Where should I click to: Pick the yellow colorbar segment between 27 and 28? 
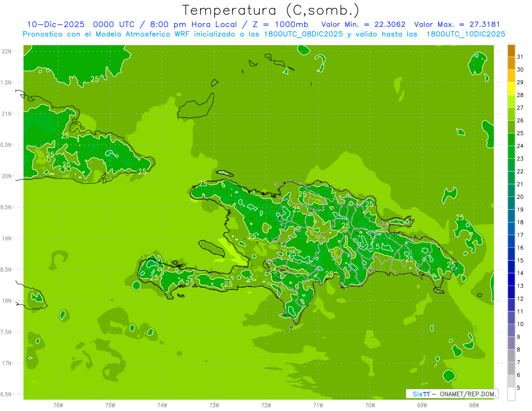point(511,102)
